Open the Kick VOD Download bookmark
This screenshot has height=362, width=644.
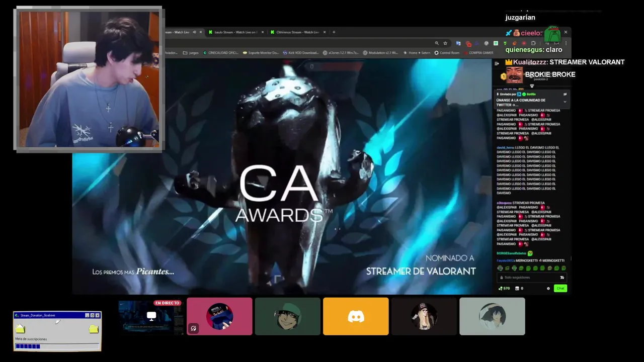[x=301, y=52]
